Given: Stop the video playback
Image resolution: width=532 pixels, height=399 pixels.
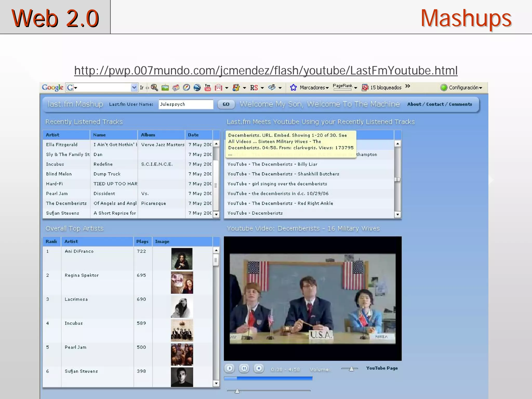Looking at the screenshot, I should [259, 368].
